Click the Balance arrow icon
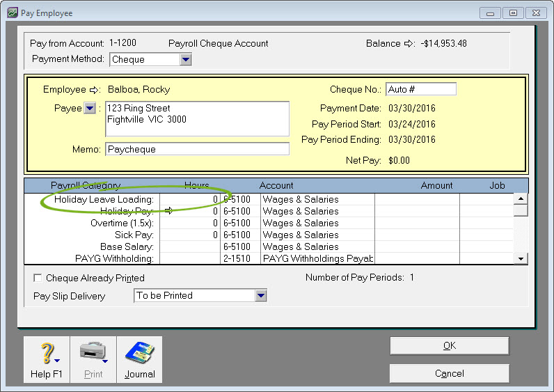Viewport: 554px width, 392px height. pyautogui.click(x=409, y=44)
